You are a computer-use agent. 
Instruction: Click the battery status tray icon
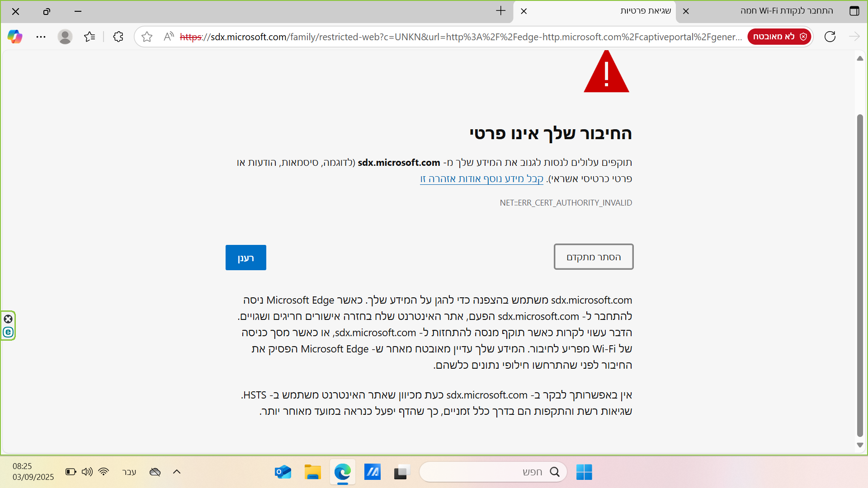pos(71,472)
